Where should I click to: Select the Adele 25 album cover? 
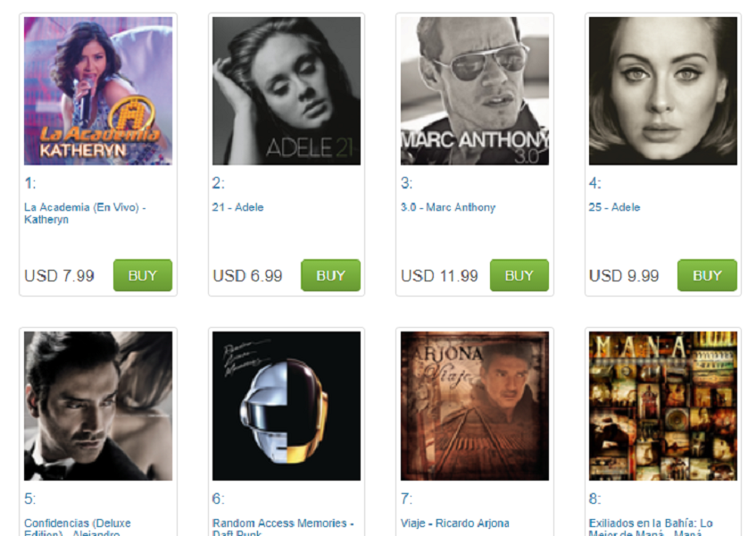[x=663, y=91]
